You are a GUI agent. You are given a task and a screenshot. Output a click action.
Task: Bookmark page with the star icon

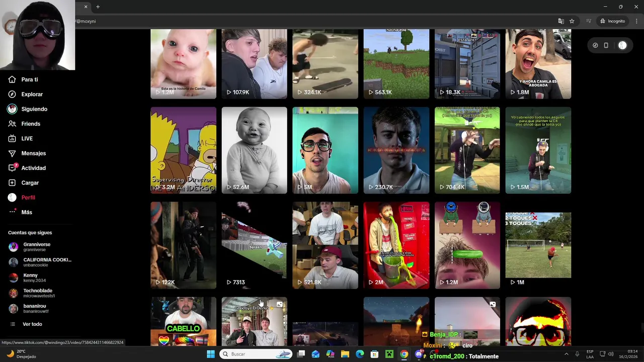(572, 21)
